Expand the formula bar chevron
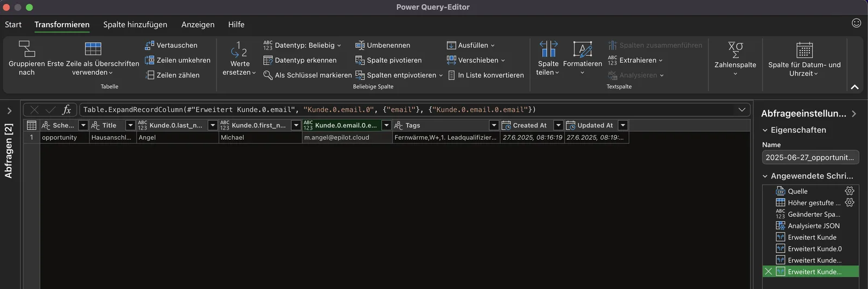The width and height of the screenshot is (868, 289). click(742, 110)
